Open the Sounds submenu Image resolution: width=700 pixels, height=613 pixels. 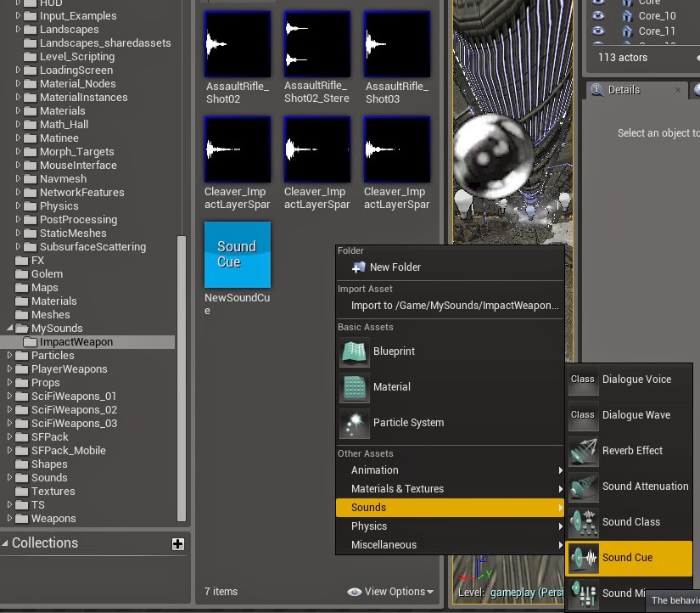click(450, 508)
